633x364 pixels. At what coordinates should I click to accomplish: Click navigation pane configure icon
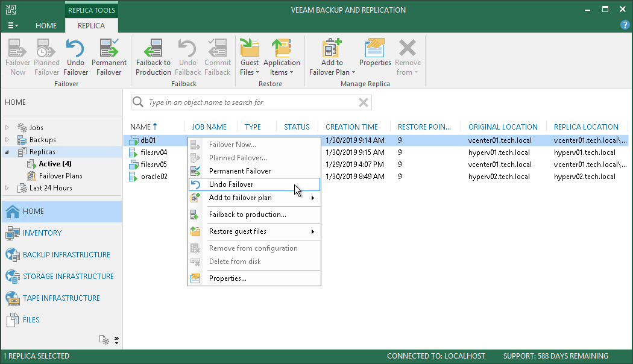[104, 340]
